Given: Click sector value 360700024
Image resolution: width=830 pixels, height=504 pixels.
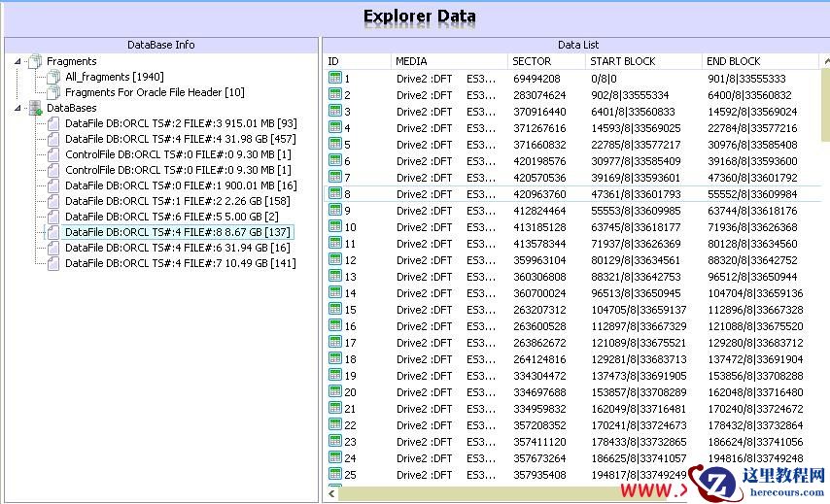Looking at the screenshot, I should pyautogui.click(x=539, y=293).
